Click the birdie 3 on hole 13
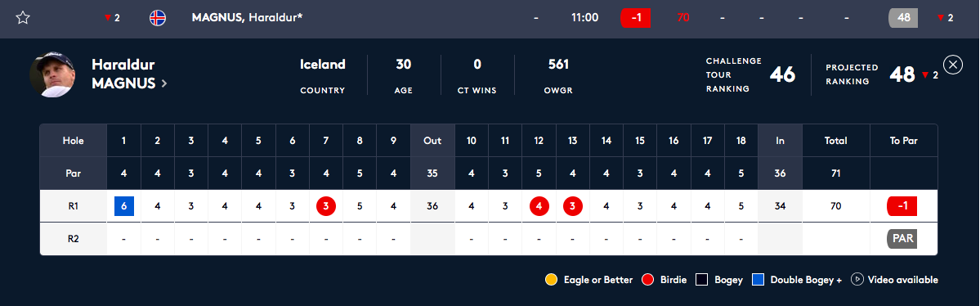 (x=572, y=206)
